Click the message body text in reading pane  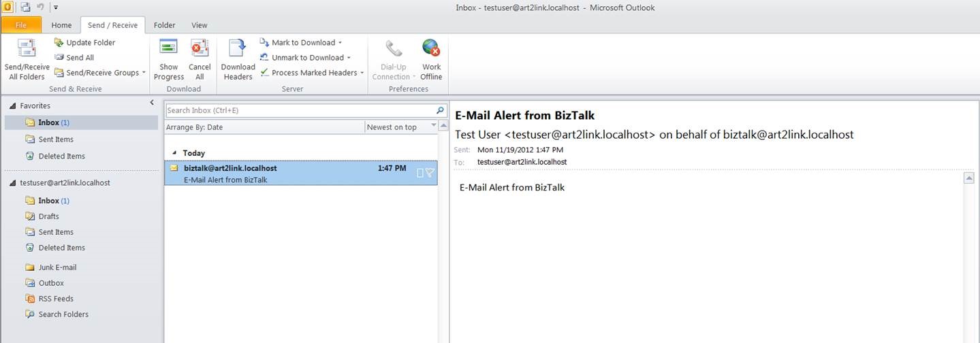pyautogui.click(x=512, y=187)
